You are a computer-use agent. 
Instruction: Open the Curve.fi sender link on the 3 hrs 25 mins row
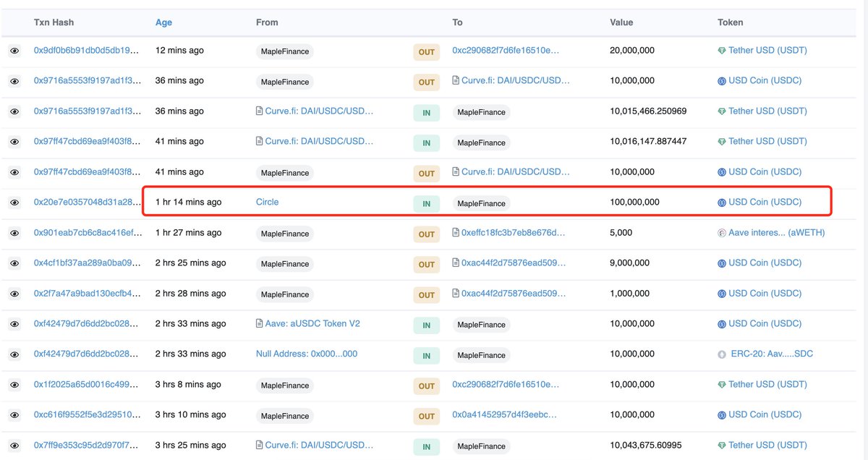(320, 446)
